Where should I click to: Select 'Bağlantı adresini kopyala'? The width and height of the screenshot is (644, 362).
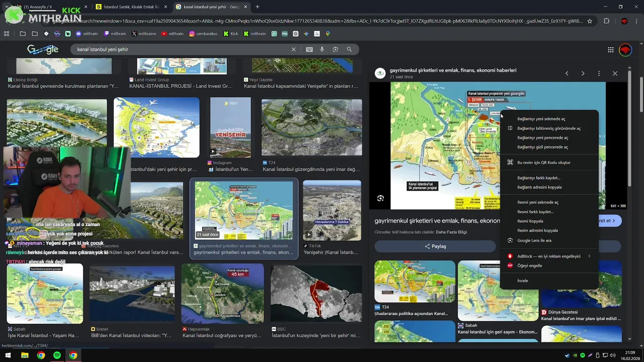click(549, 187)
